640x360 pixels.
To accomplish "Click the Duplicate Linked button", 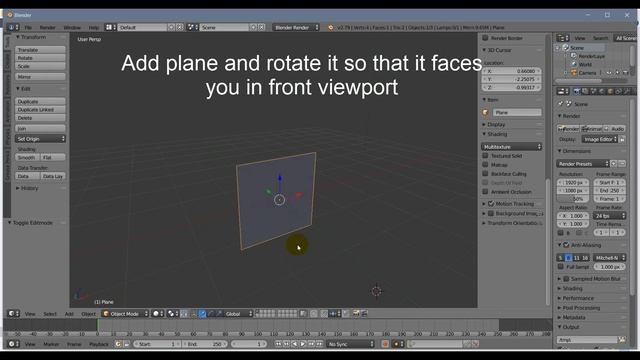I will tap(40, 109).
